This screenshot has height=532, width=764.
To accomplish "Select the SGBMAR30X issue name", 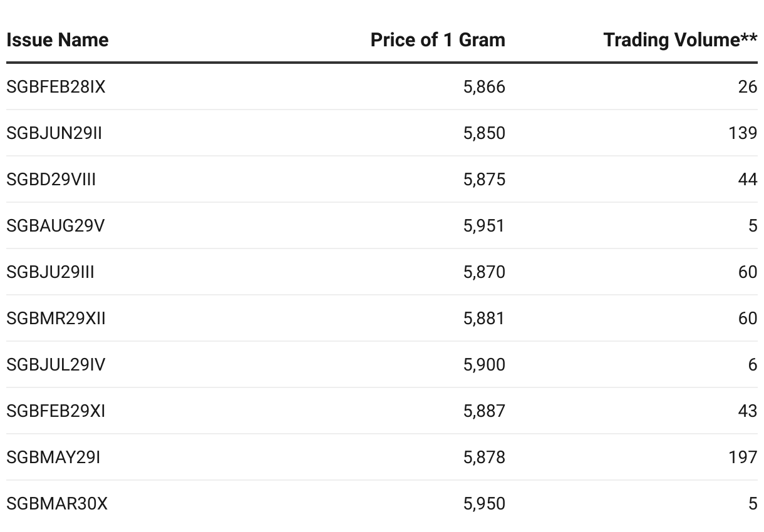I will pos(57,504).
